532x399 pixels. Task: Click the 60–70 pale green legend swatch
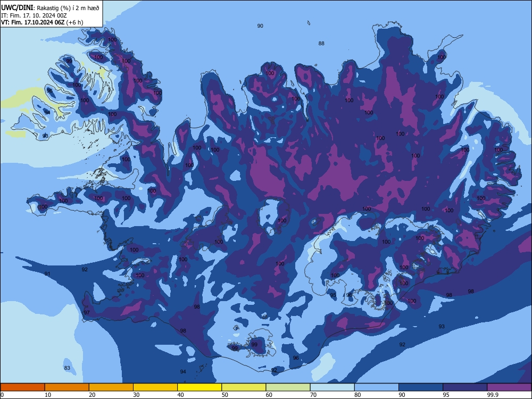[x=288, y=387]
